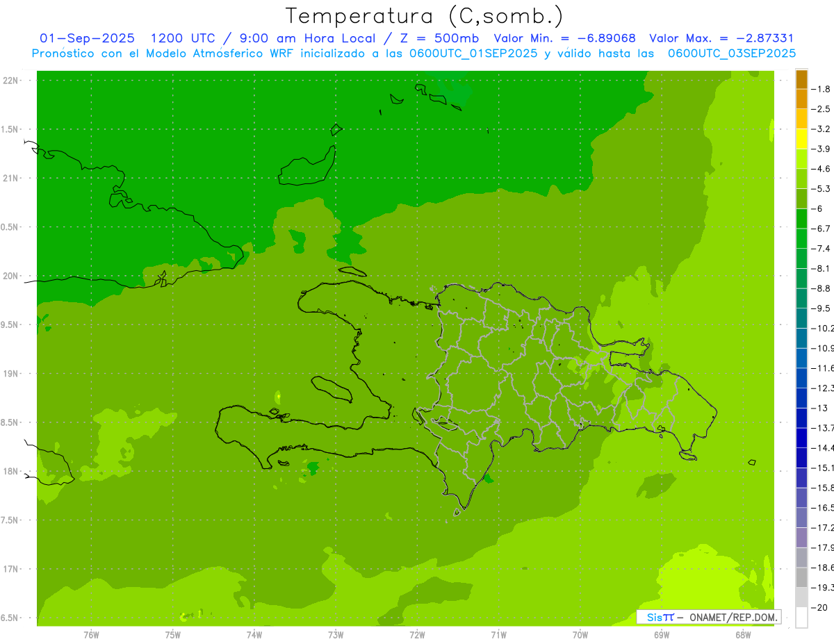Select the "Valor Min. = -6.89068" text
The height and width of the screenshot is (644, 834).
(x=564, y=38)
